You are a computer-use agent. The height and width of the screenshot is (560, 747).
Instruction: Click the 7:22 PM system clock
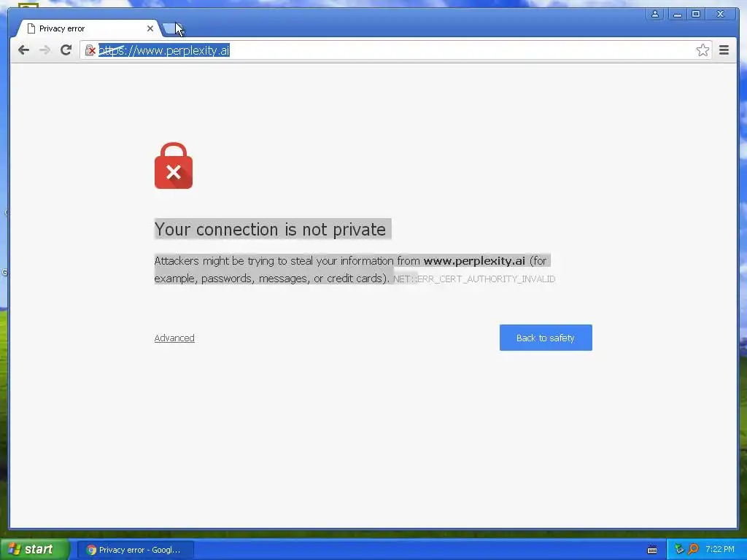(x=719, y=549)
